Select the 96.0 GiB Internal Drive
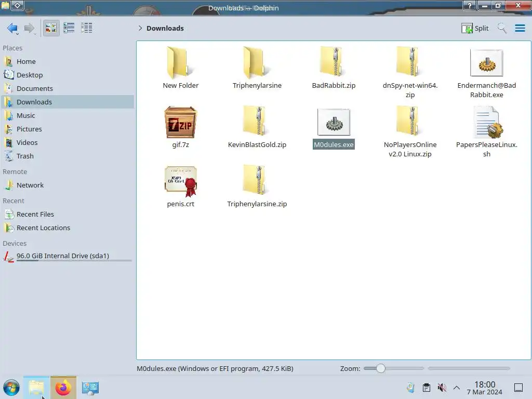The height and width of the screenshot is (399, 532). 68,257
